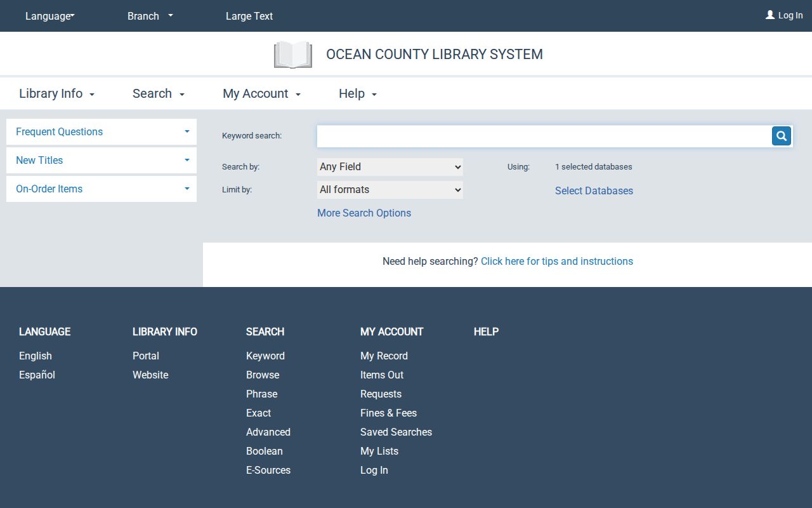This screenshot has height=508, width=812.
Task: Open the Any Field search-by dropdown
Action: (x=390, y=167)
